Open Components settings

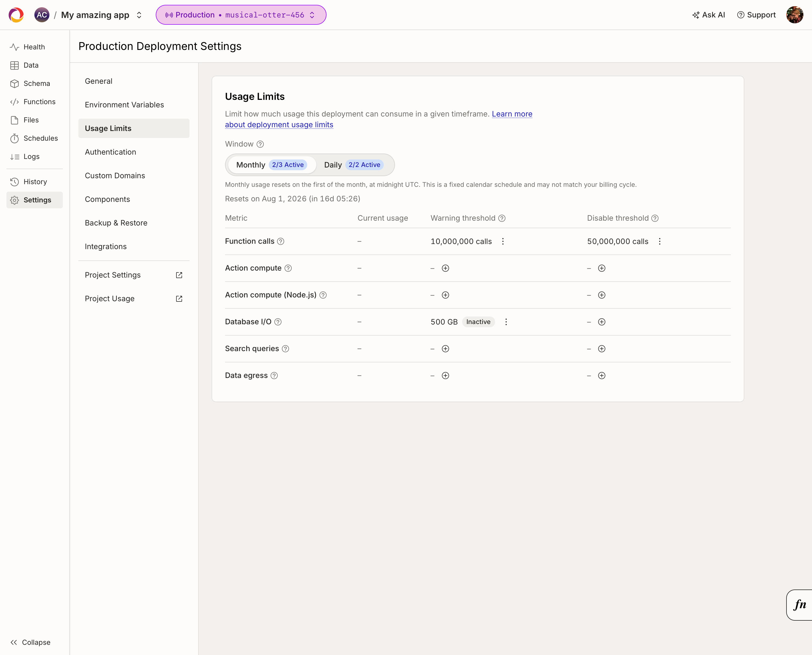(133, 199)
